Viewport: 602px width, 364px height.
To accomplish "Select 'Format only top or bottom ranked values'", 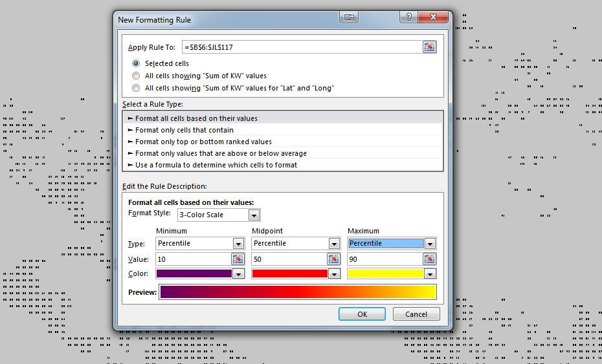I will (283, 142).
